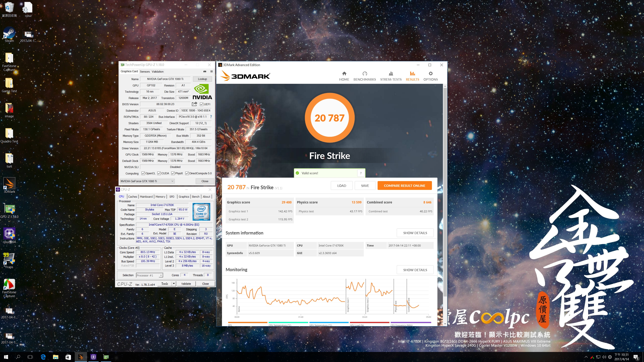
Task: Toggle the OpenCL checkbox
Action: click(x=143, y=173)
